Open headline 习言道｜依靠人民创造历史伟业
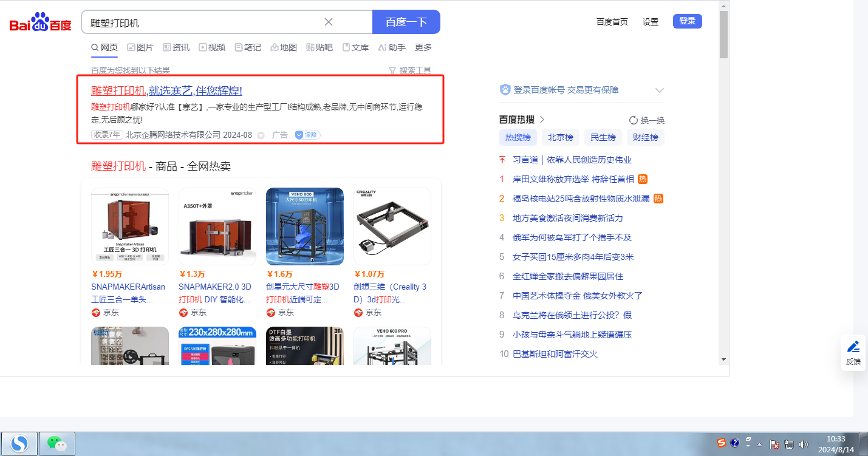The height and width of the screenshot is (456, 868). tap(572, 160)
